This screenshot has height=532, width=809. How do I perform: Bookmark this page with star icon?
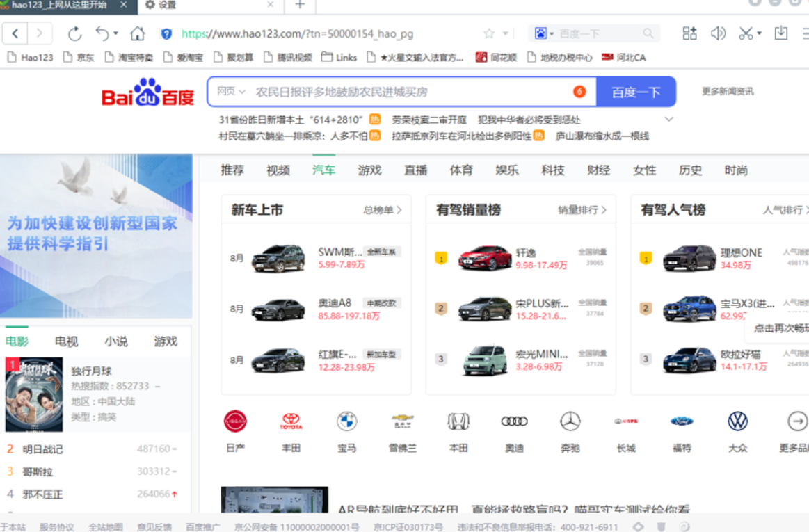pos(488,34)
